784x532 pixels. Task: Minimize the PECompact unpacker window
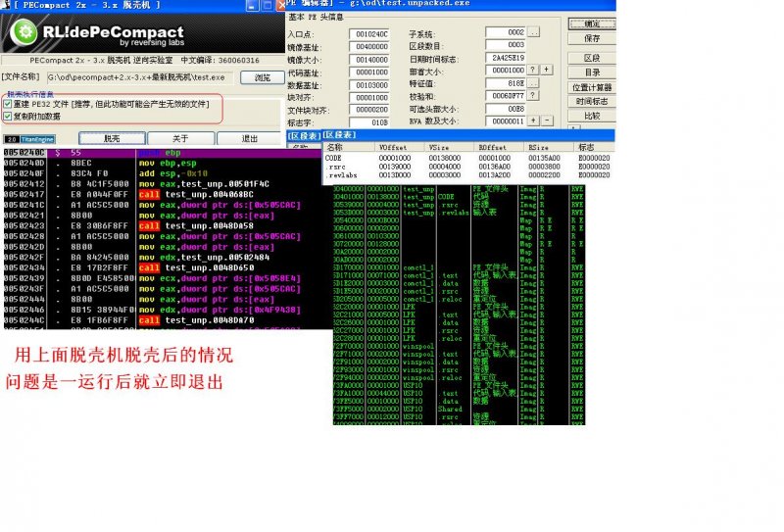252,5
